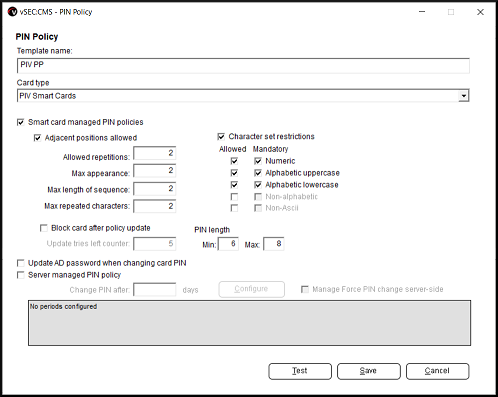Image resolution: width=498 pixels, height=397 pixels.
Task: Click the PIN length Min field
Action: pyautogui.click(x=228, y=244)
